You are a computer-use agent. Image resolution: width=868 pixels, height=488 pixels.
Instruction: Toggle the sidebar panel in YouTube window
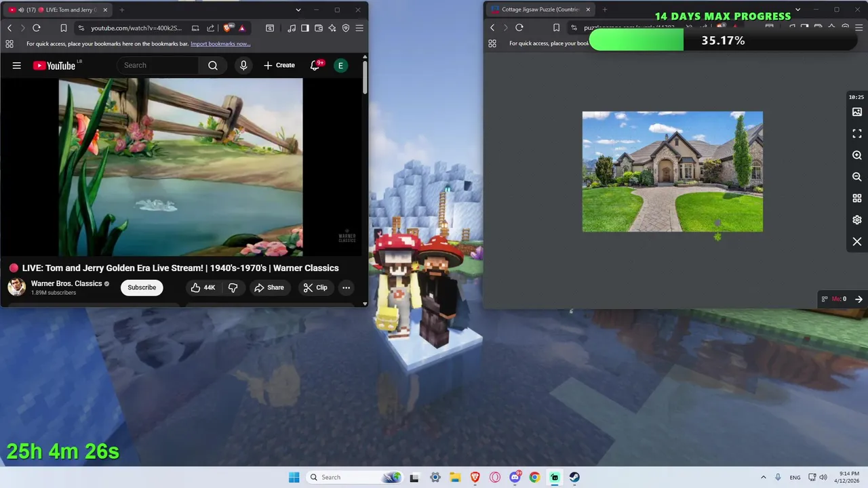pyautogui.click(x=305, y=28)
